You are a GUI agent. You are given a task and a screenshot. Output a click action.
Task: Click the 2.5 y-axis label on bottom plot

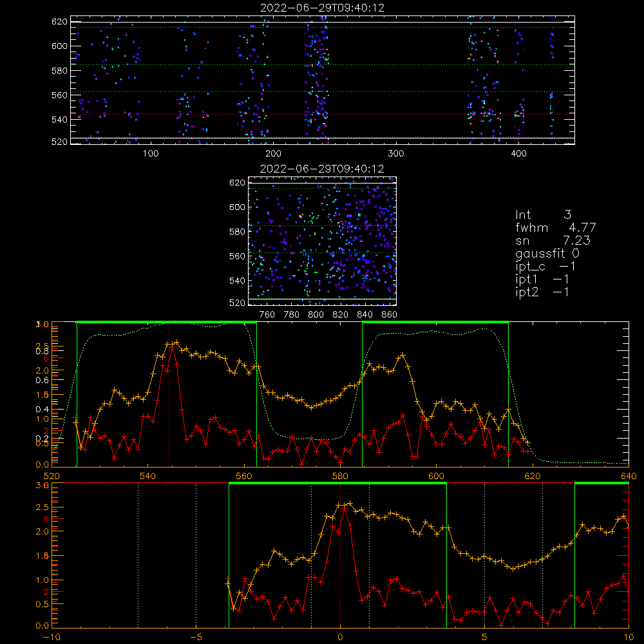point(43,507)
